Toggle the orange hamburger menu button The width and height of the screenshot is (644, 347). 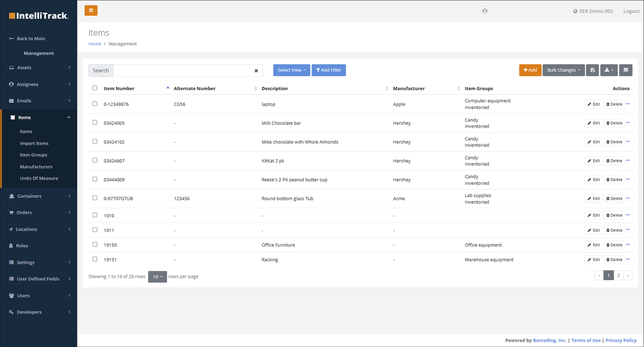(x=91, y=11)
